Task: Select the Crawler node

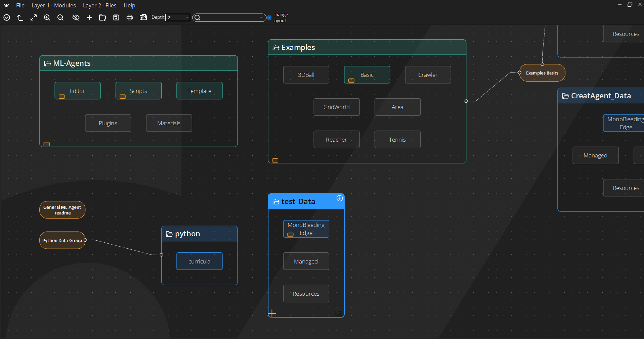Action: click(x=428, y=75)
